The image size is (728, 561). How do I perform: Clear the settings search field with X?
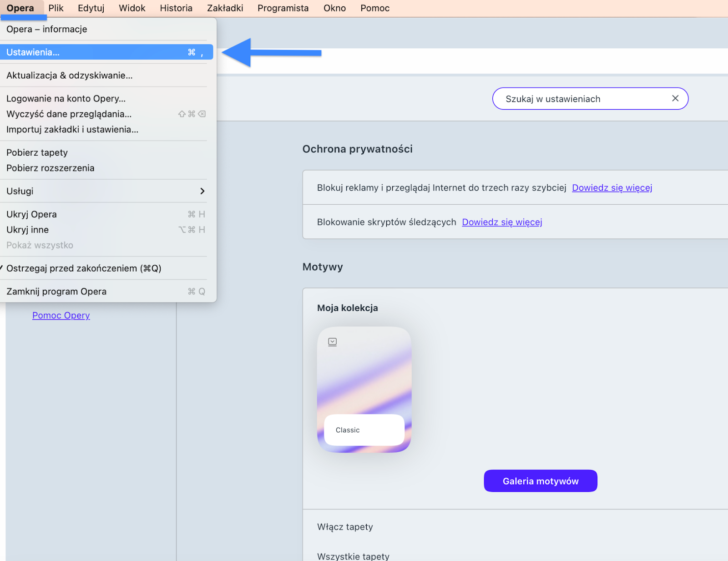click(x=675, y=98)
